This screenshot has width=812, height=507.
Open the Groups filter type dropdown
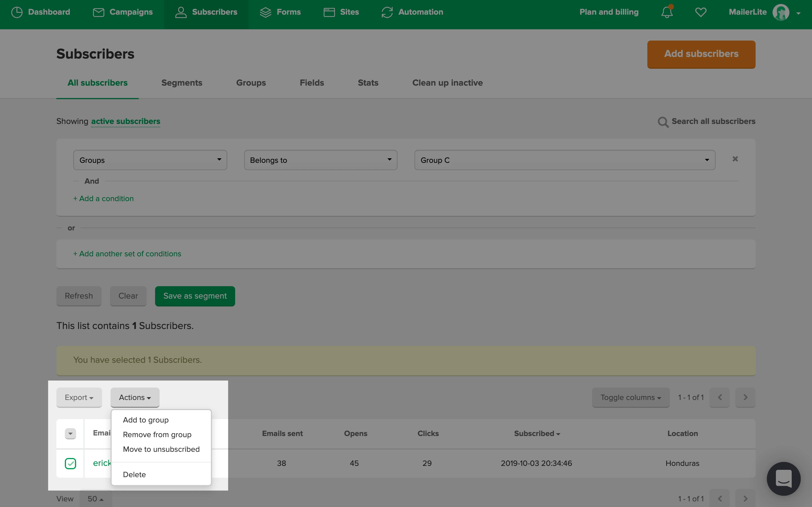150,160
